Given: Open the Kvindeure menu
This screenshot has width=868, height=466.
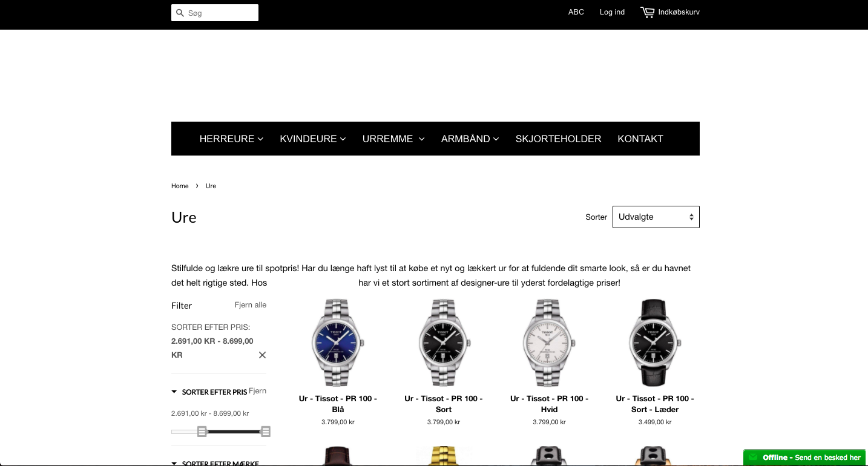Looking at the screenshot, I should [312, 139].
